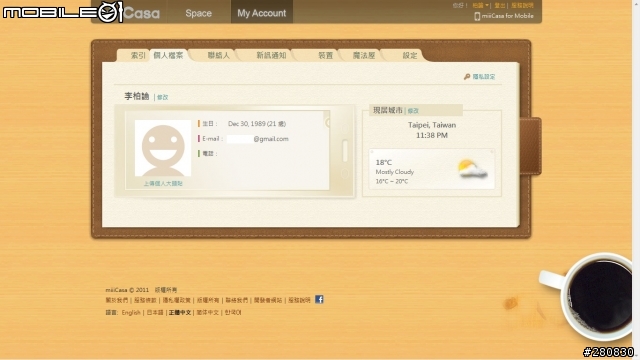The height and width of the screenshot is (360, 640).
Task: Open 服務說明 in the top header
Action: [x=522, y=5]
